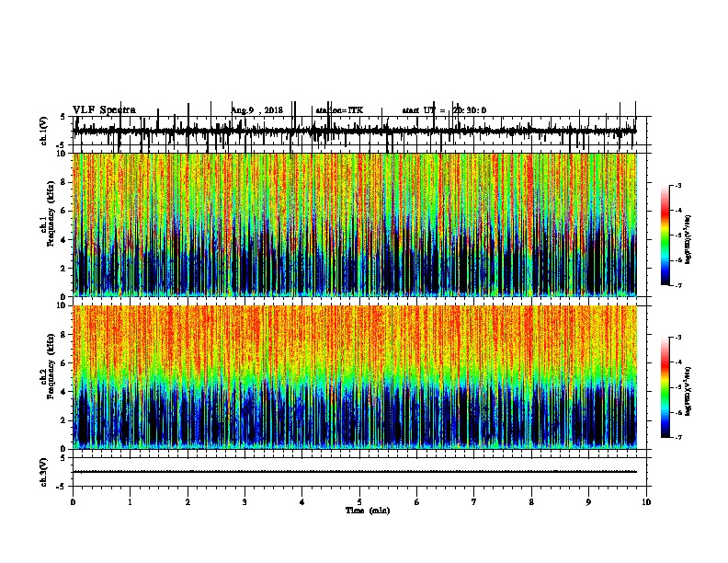Click the "0" tick on time axis
Screen dimensions: 728x563
[x=73, y=502]
